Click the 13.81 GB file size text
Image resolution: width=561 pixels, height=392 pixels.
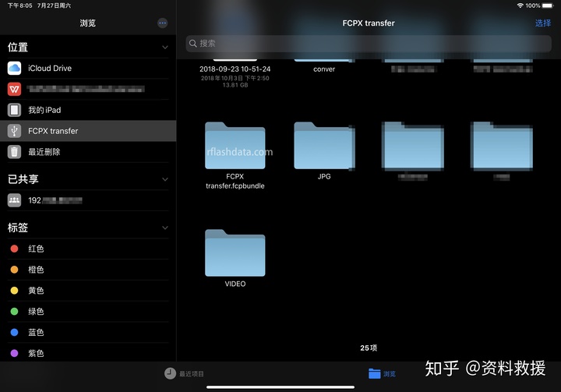pos(235,85)
